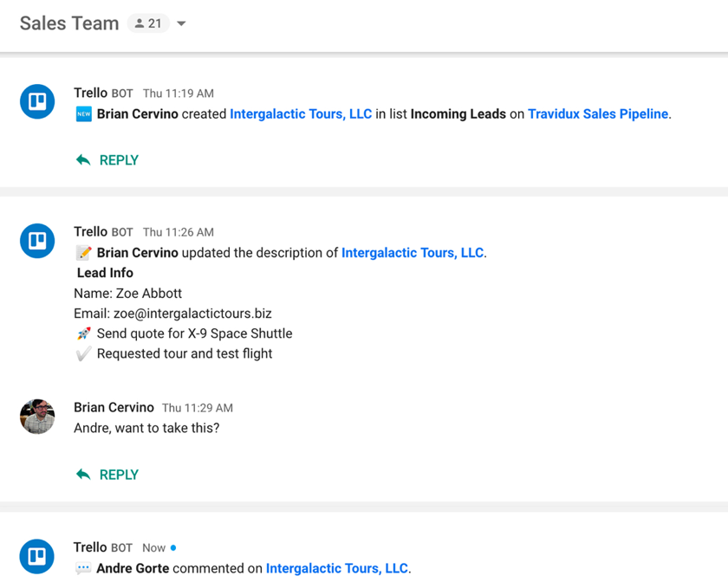
Task: Click the speech bubble icon near Andre Gorte
Action: (x=83, y=568)
